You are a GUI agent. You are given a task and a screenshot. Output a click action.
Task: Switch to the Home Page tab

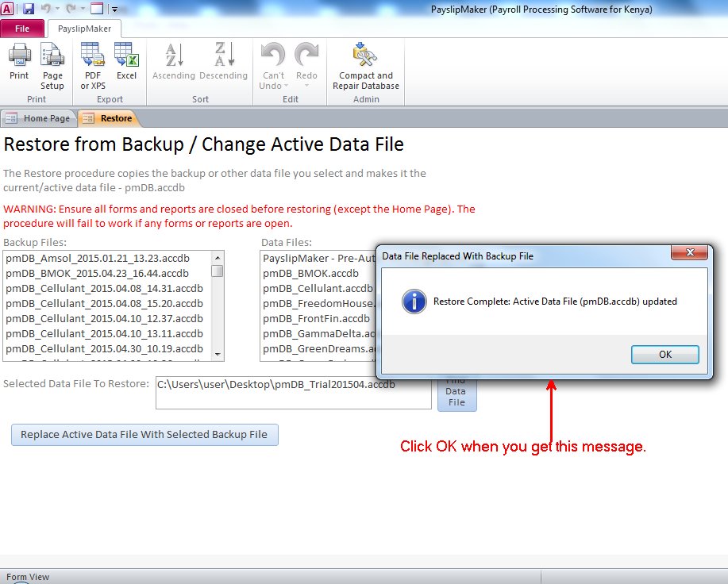click(x=39, y=118)
